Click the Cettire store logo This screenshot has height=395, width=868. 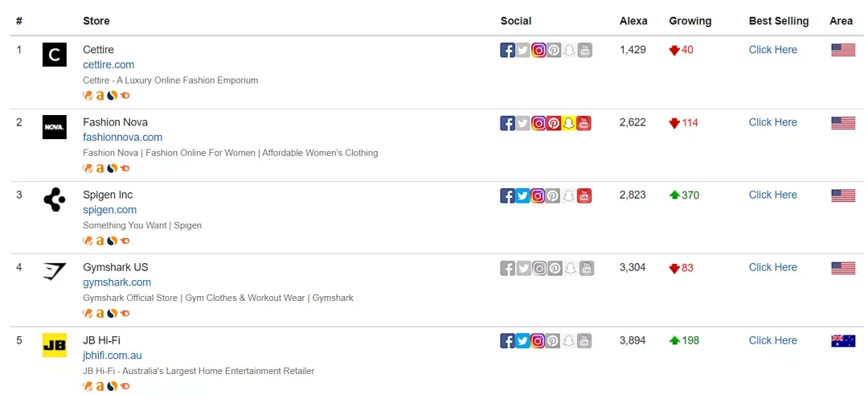pos(55,55)
